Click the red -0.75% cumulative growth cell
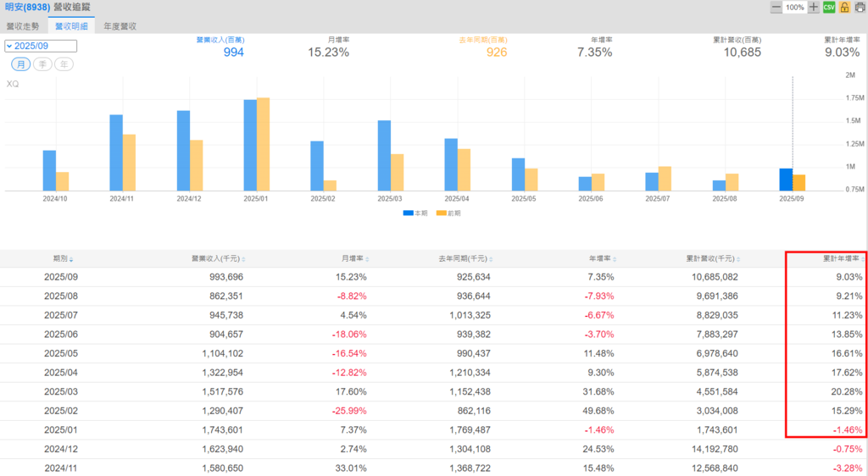This screenshot has width=868, height=476. click(848, 449)
